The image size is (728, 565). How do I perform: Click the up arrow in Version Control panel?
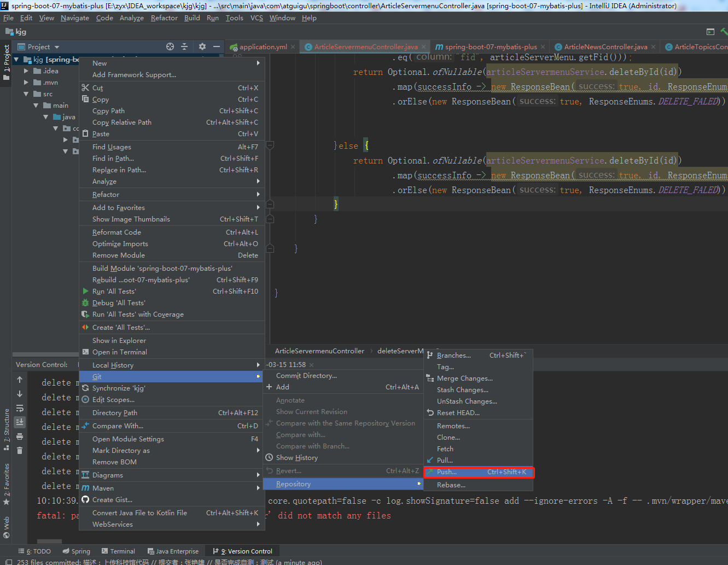(x=20, y=380)
